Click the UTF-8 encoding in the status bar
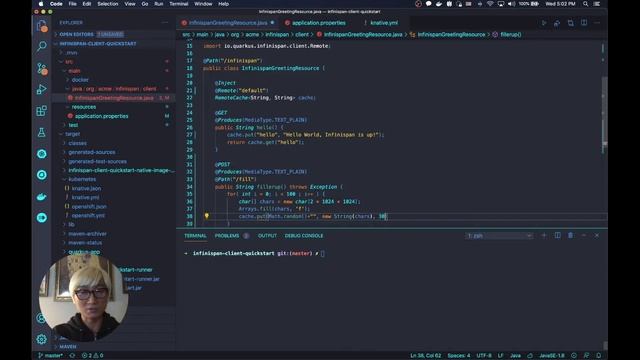Image resolution: width=640 pixels, height=360 pixels. click(484, 356)
